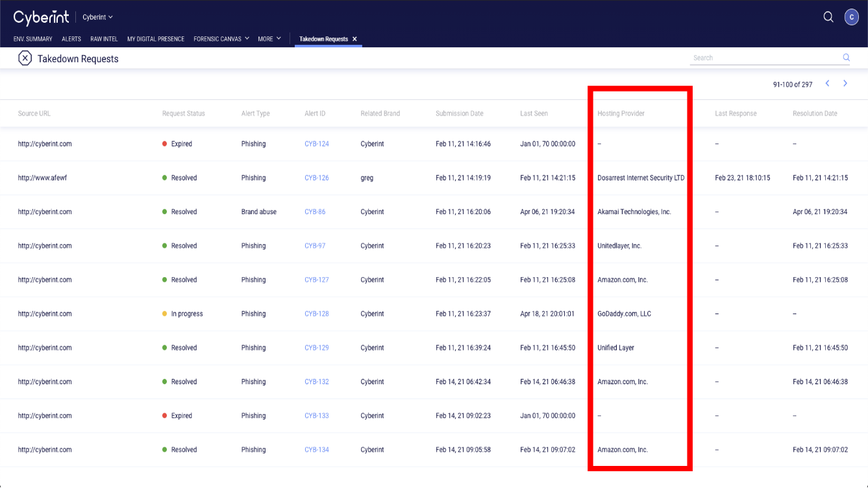This screenshot has width=868, height=488.
Task: Open alert CYB-124 link
Action: click(x=317, y=144)
